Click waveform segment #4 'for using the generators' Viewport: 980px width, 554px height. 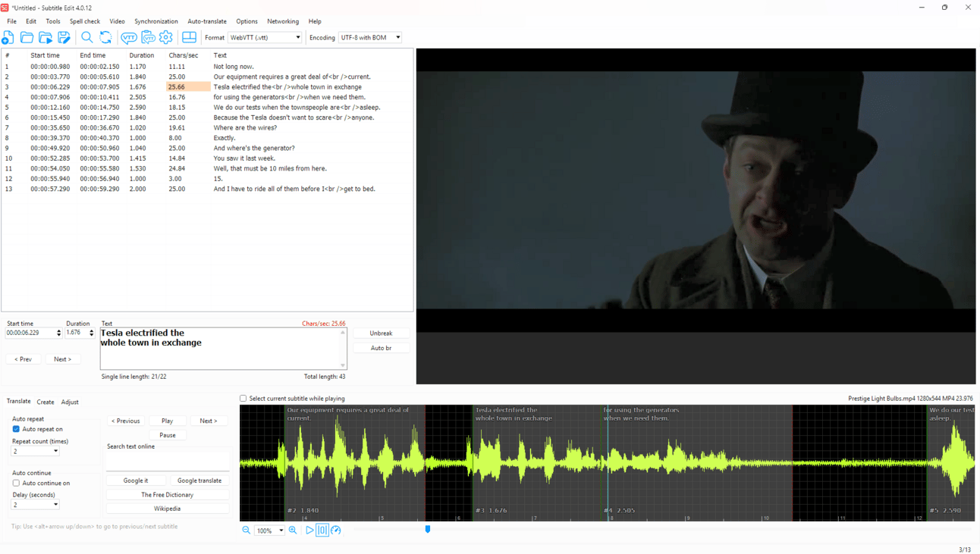pyautogui.click(x=699, y=462)
